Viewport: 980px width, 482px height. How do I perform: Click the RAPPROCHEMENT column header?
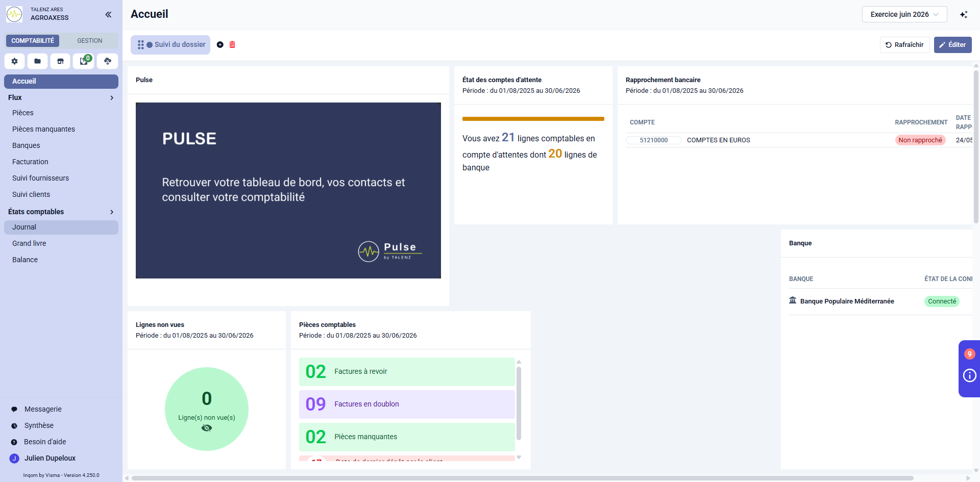[921, 122]
